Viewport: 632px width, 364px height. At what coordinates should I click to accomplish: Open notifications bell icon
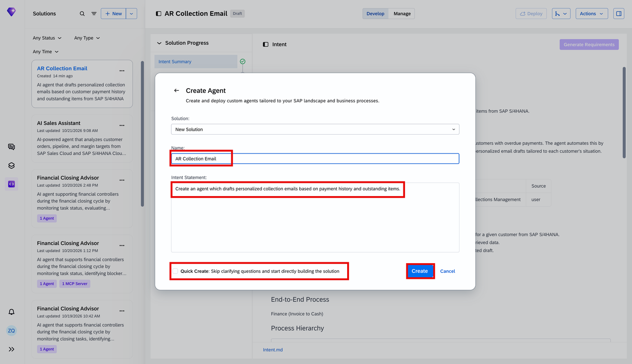tap(11, 312)
